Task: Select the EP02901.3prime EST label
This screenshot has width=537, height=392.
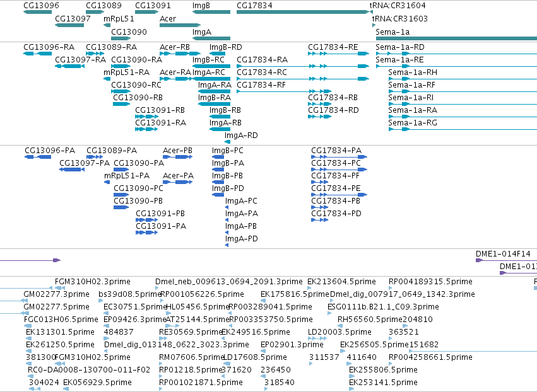Action: pyautogui.click(x=292, y=345)
